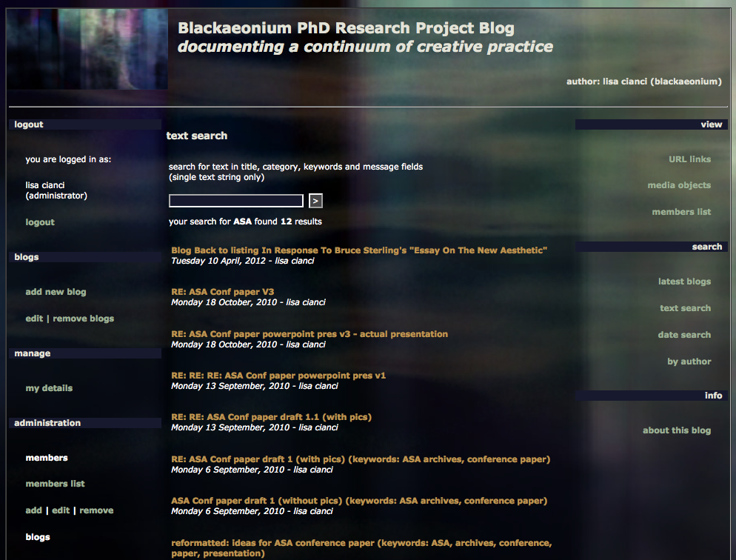This screenshot has width=736, height=560.
Task: Click the bold 'members' label in administration
Action: pyautogui.click(x=47, y=458)
